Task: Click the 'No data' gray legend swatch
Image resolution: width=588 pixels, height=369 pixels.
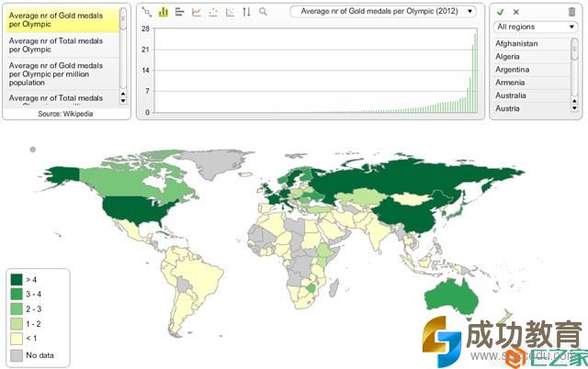Action: pos(17,353)
